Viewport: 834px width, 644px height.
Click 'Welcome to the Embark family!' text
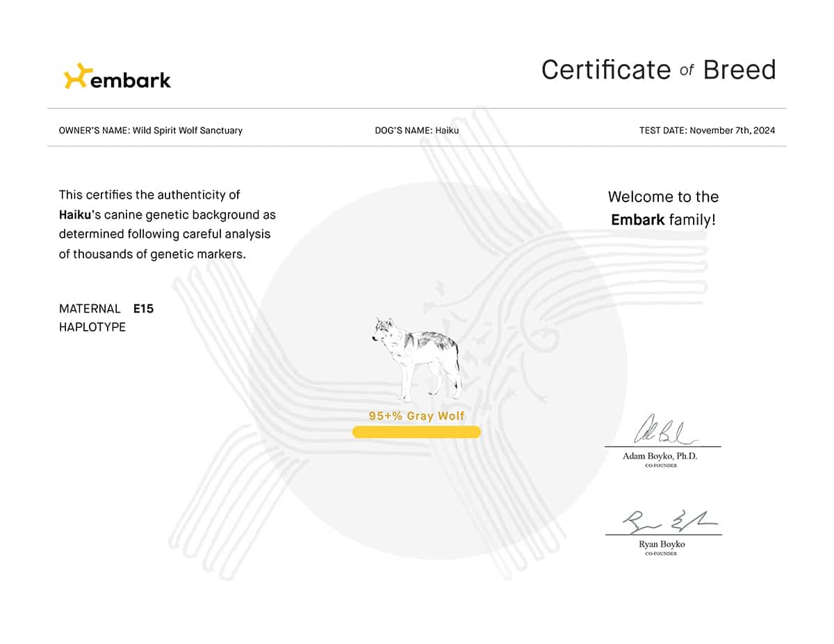click(663, 208)
